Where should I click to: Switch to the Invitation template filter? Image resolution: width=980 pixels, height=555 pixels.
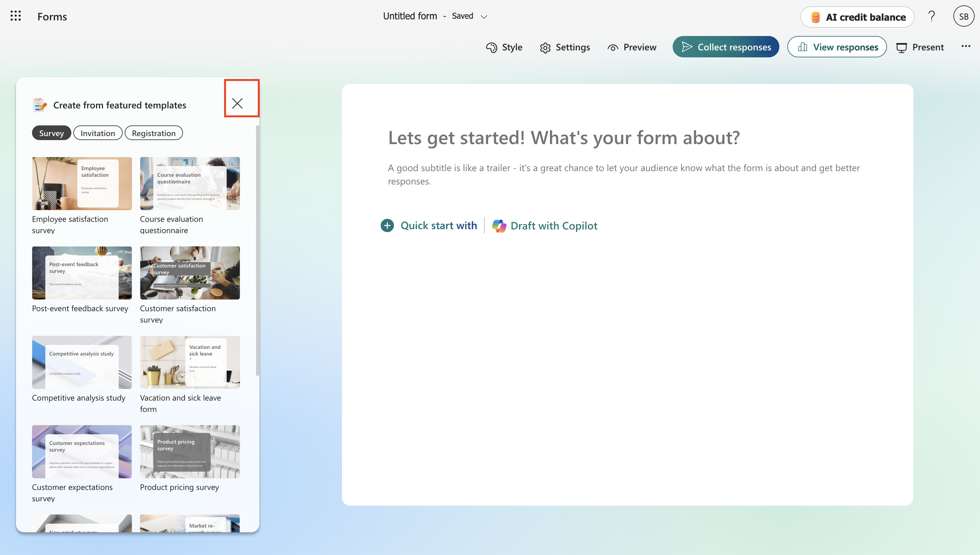point(98,133)
